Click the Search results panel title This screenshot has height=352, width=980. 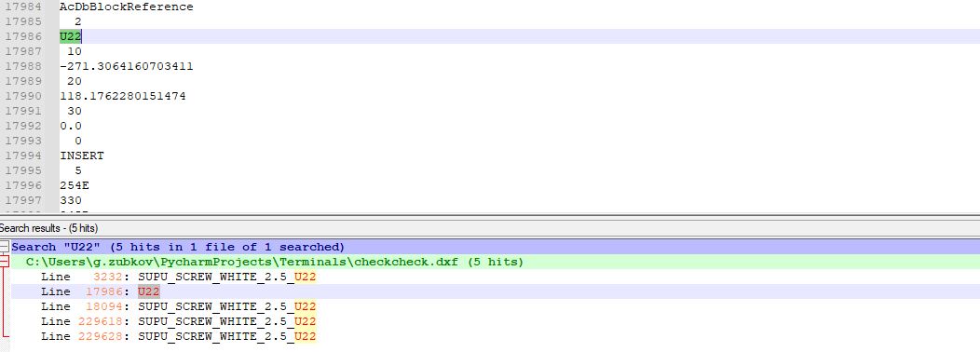point(48,228)
